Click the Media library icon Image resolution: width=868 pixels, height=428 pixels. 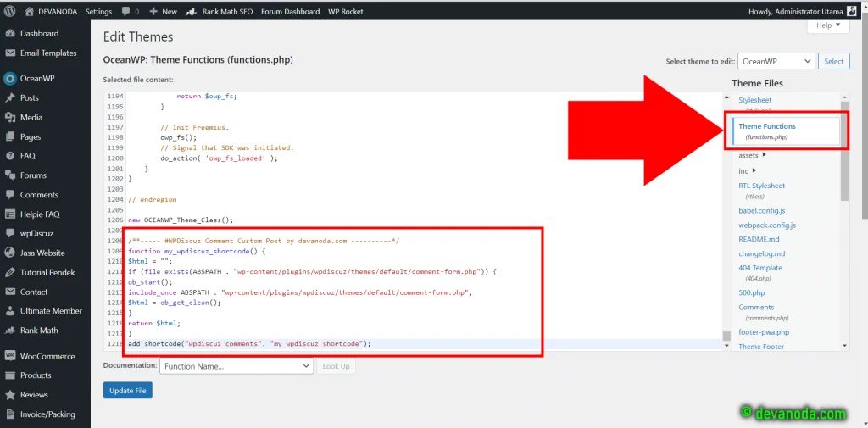[9, 117]
